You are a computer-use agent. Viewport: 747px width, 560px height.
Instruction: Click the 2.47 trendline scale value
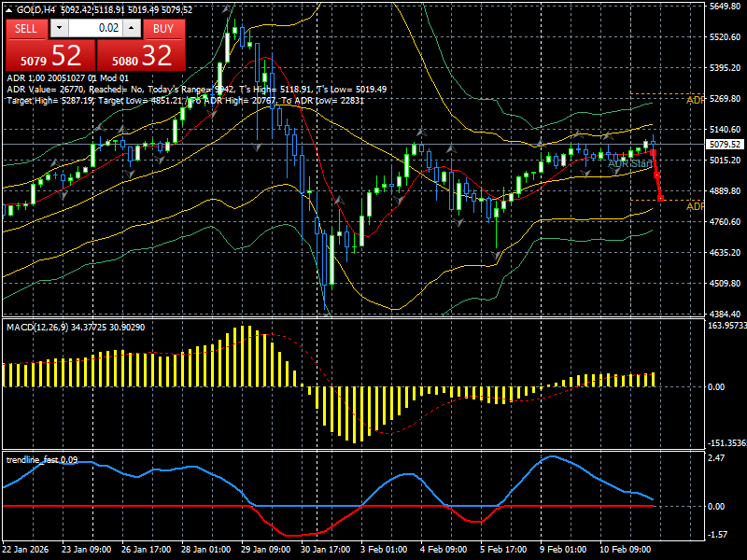point(716,458)
